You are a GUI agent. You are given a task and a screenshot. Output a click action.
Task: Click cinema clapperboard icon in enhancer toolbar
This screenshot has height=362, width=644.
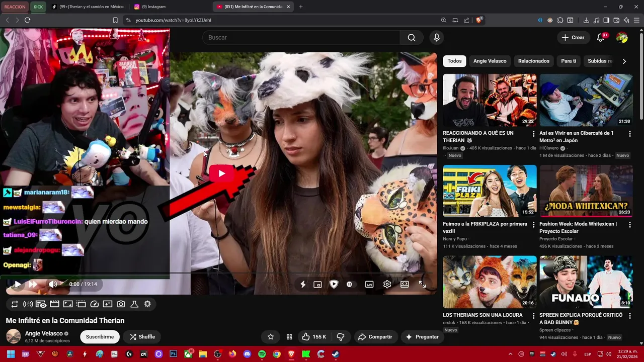[x=54, y=304]
